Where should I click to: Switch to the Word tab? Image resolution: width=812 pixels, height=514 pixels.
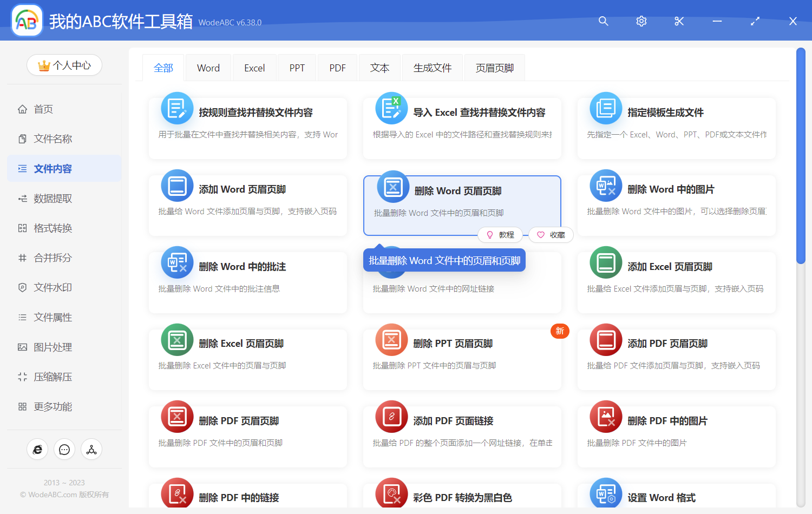(x=208, y=67)
